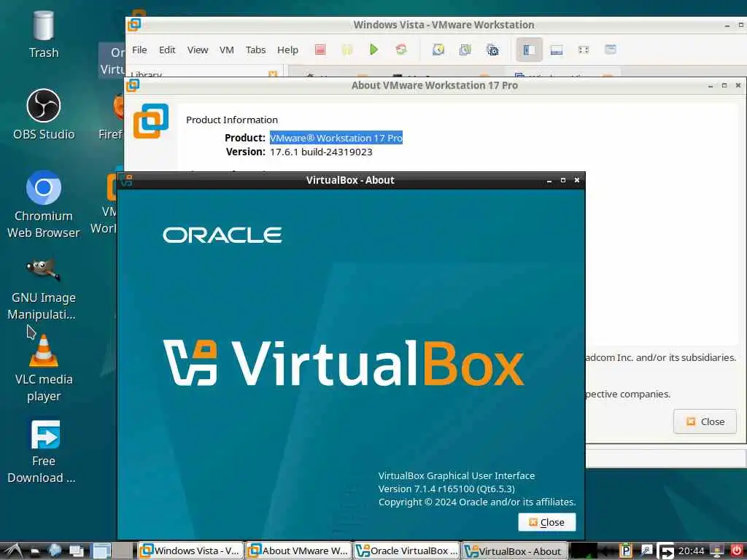Switch to Windows Vista taskbar entry
This screenshot has height=560, width=747.
point(190,551)
